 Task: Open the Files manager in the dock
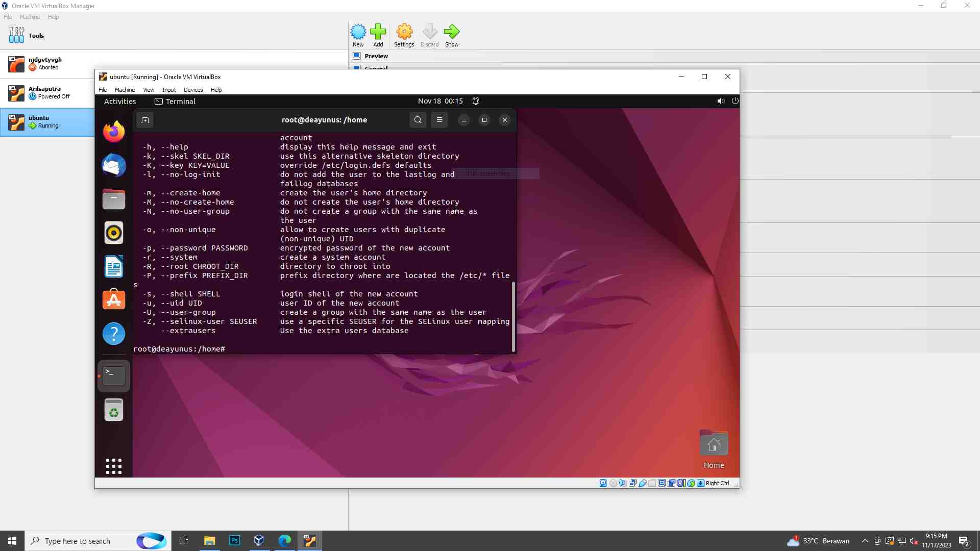click(x=114, y=199)
